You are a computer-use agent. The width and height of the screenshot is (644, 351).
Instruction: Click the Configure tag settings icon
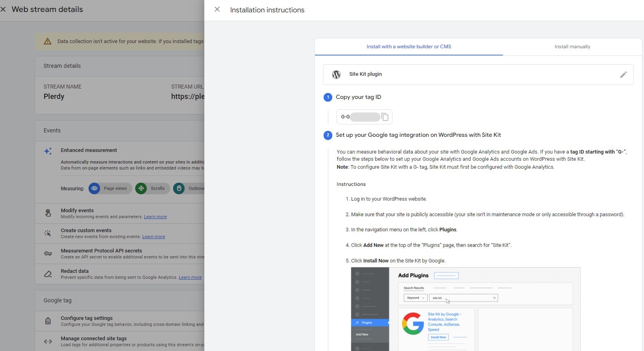[x=48, y=321]
